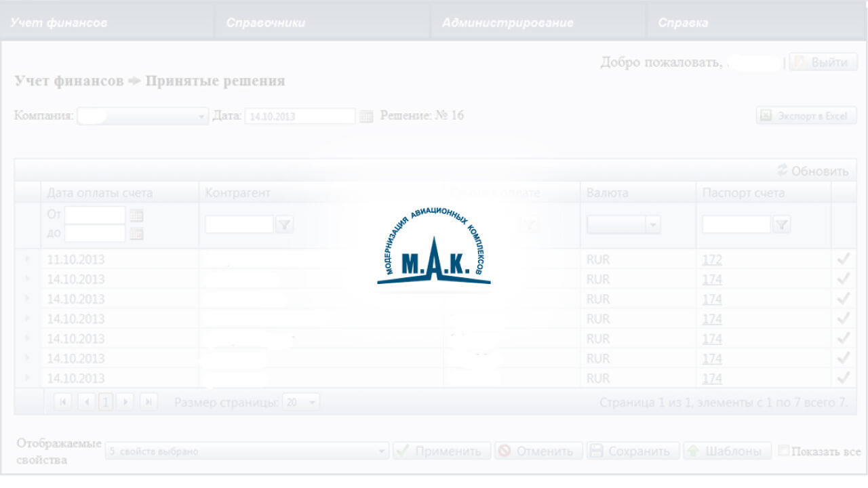
Task: Open the calendar for the От date filter
Action: click(136, 216)
